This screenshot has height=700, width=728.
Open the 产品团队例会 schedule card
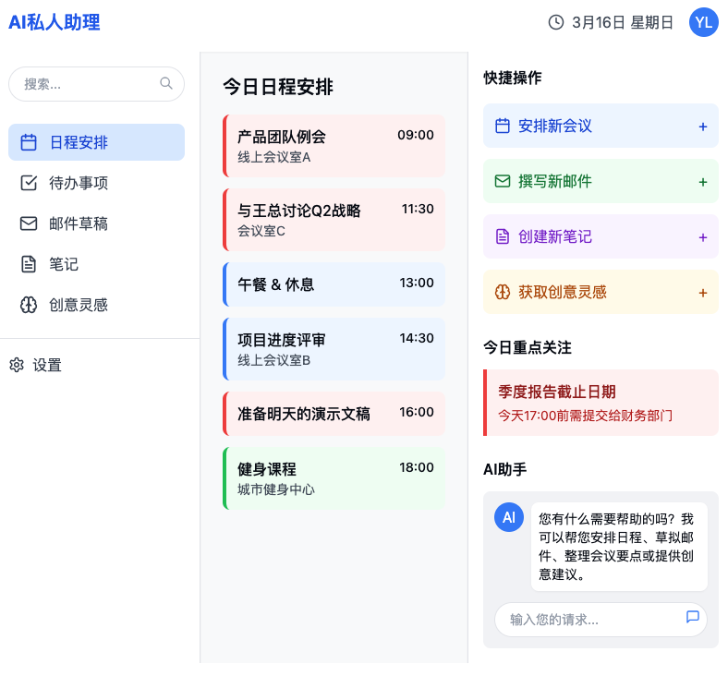click(x=334, y=146)
